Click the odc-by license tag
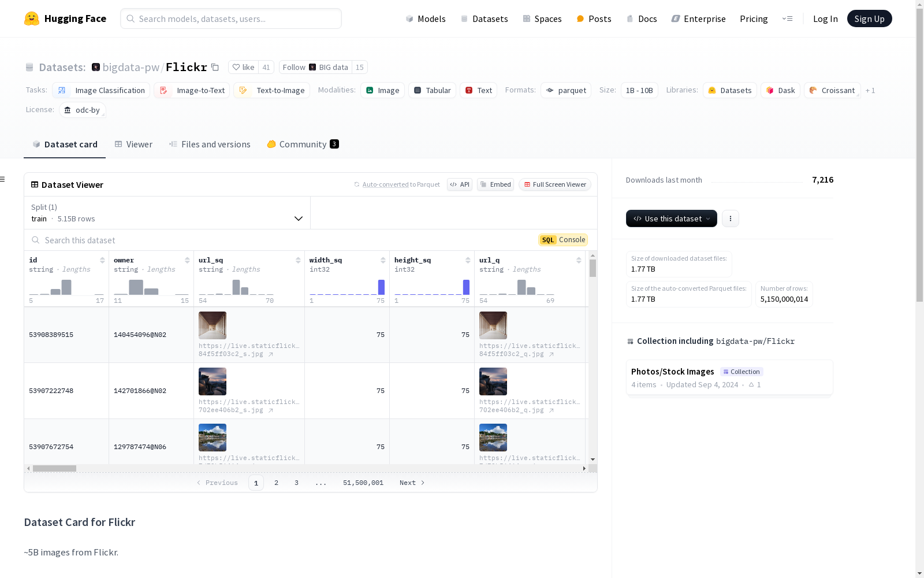Image resolution: width=924 pixels, height=578 pixels. [x=82, y=110]
